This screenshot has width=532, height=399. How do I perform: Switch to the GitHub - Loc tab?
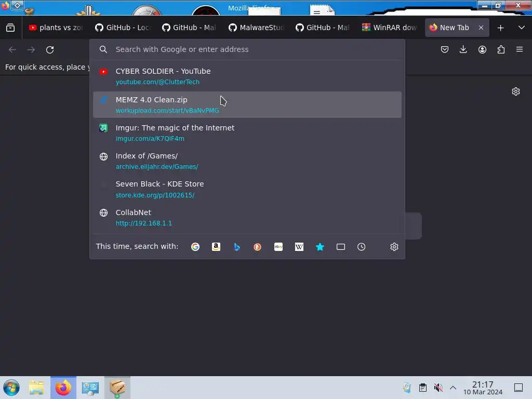(123, 28)
